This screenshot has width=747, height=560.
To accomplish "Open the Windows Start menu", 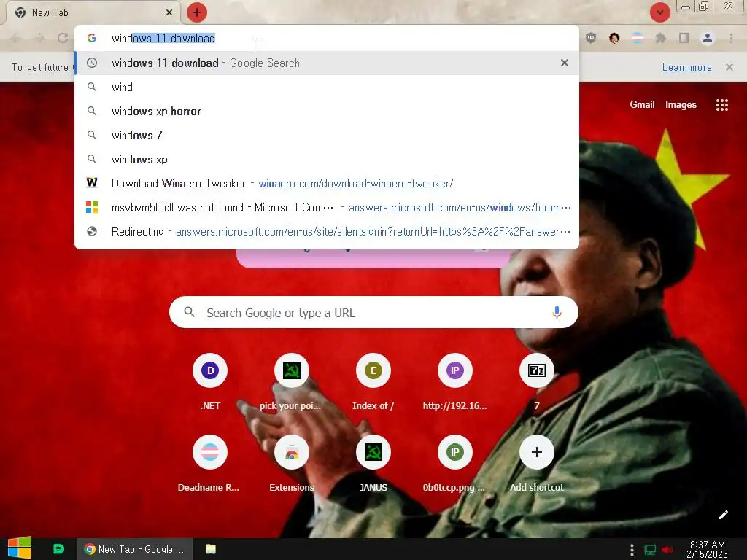I will (x=20, y=548).
